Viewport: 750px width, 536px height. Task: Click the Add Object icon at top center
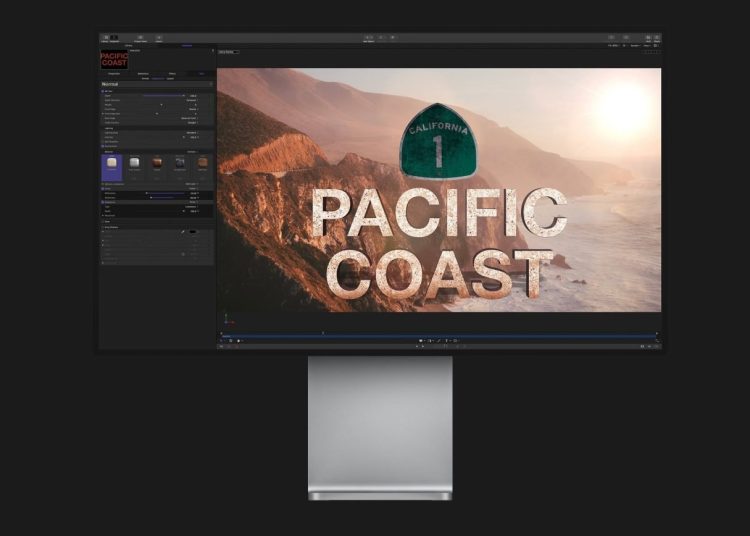[368, 38]
